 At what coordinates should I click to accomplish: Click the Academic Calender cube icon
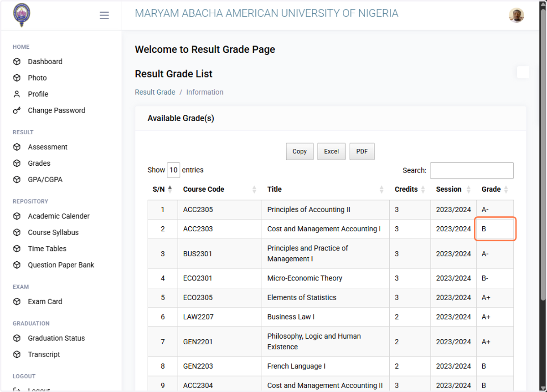[x=17, y=216]
